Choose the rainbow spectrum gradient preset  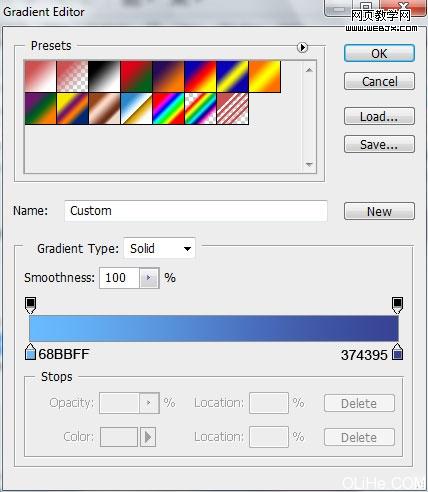[x=168, y=109]
